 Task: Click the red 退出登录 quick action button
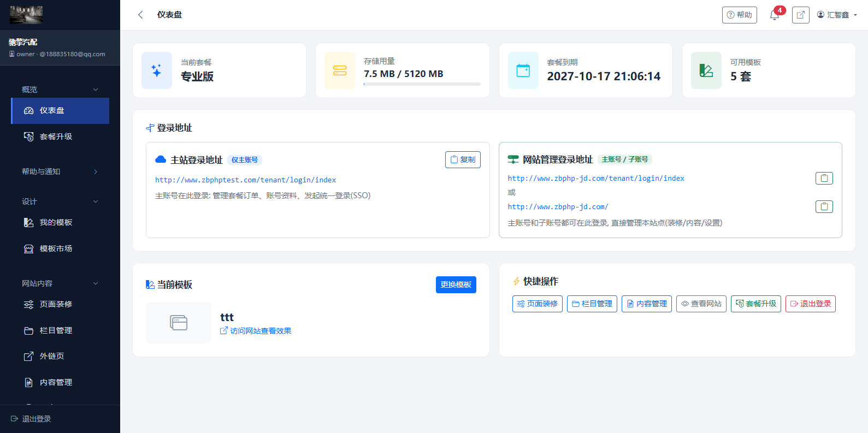[811, 304]
